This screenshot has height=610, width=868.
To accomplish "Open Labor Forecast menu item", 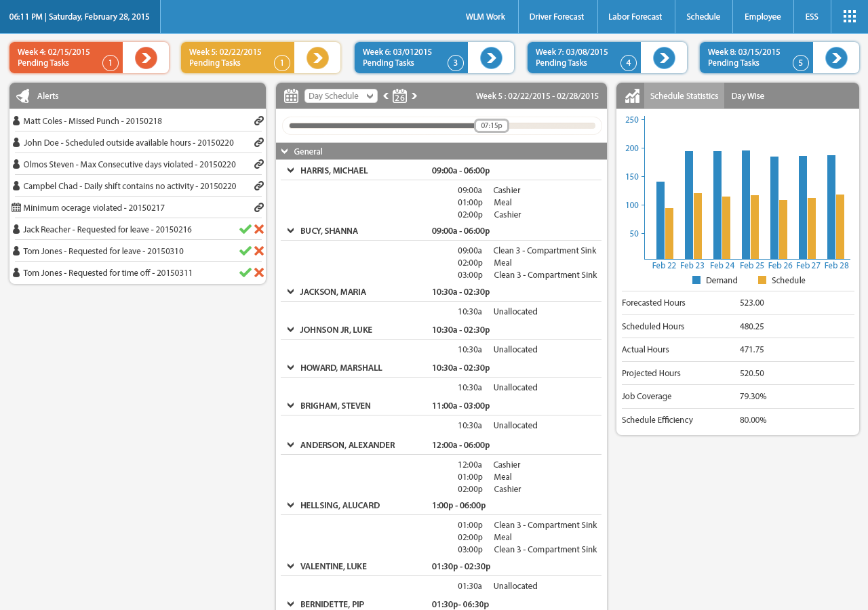I will pos(635,16).
